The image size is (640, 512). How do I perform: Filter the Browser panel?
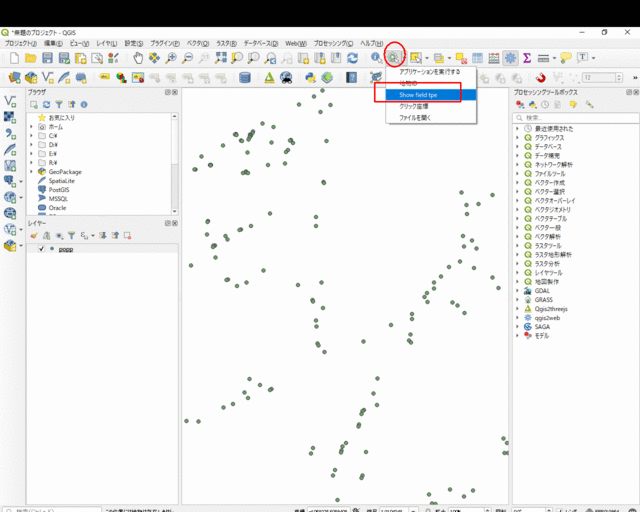pos(59,105)
